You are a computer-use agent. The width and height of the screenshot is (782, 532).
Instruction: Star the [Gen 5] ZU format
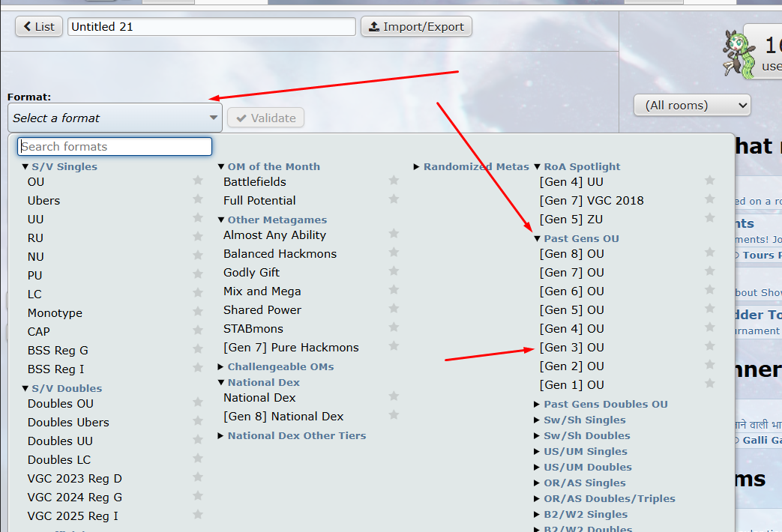710,218
